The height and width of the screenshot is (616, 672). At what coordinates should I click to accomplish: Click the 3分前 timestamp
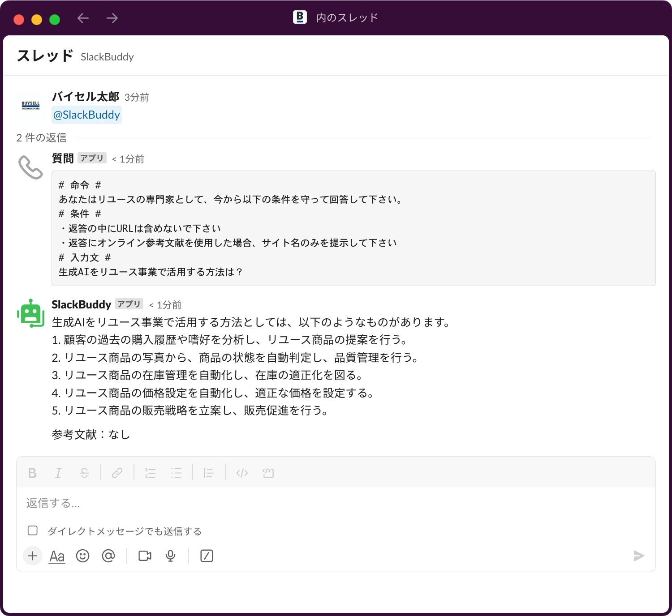(x=137, y=98)
